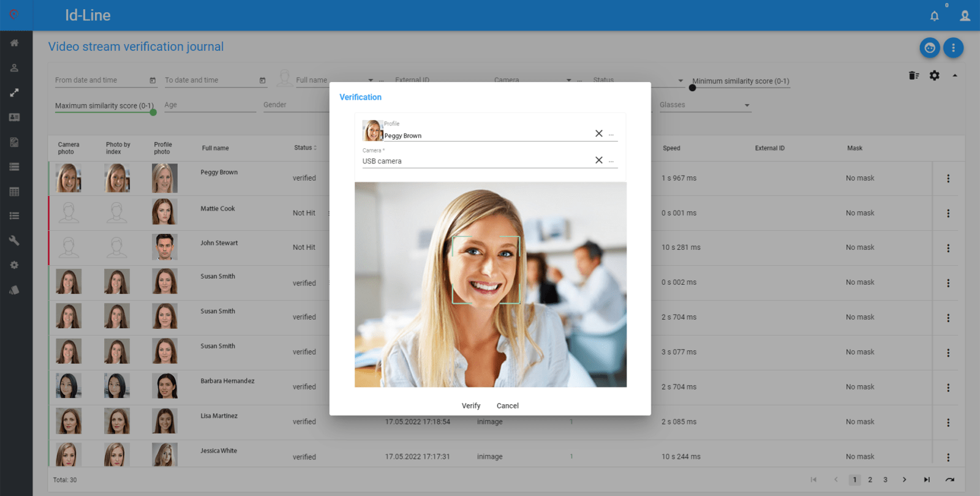Clear the Peggy Brown profile selection
Viewport: 980px width, 496px height.
598,133
